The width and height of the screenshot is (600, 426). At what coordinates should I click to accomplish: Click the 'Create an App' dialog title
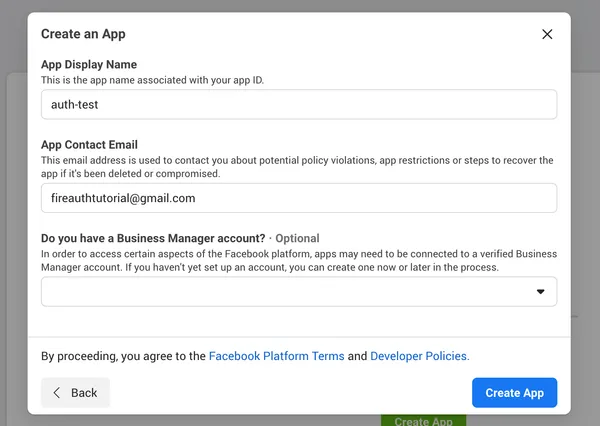(83, 34)
